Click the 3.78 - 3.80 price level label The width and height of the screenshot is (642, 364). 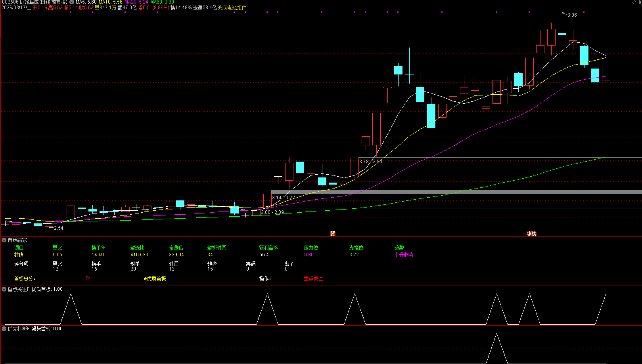[x=370, y=162]
